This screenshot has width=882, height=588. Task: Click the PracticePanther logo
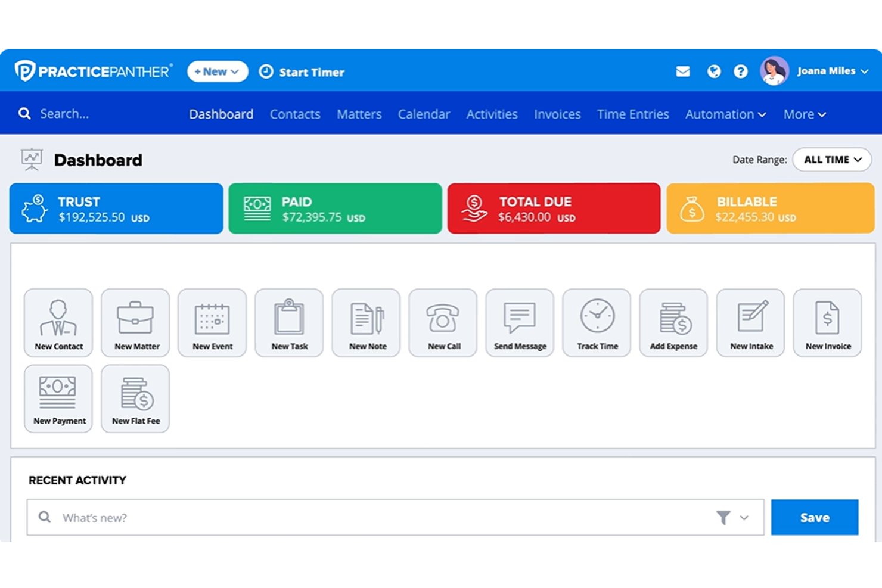(x=94, y=71)
